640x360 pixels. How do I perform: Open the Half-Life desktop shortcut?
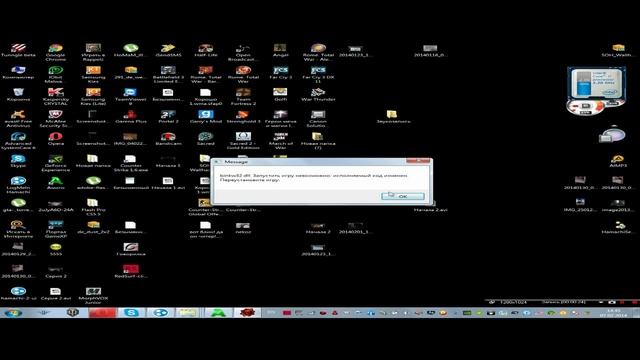click(x=206, y=51)
